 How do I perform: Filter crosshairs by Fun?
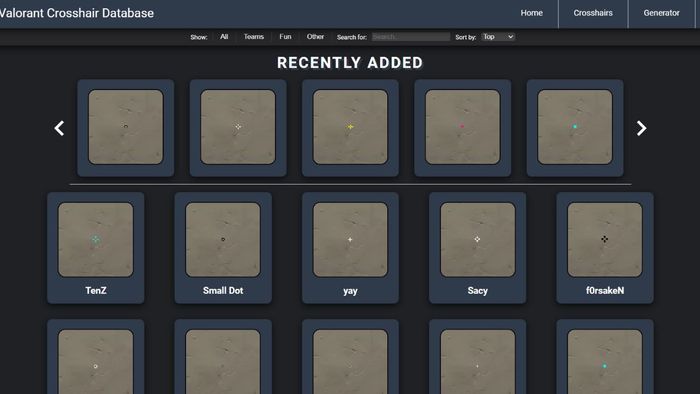click(x=285, y=37)
